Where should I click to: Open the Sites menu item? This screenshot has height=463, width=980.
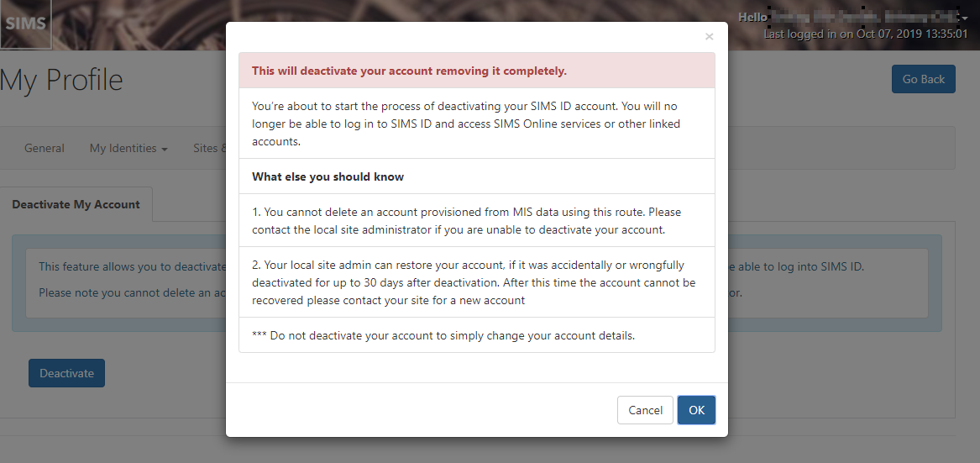tap(210, 148)
